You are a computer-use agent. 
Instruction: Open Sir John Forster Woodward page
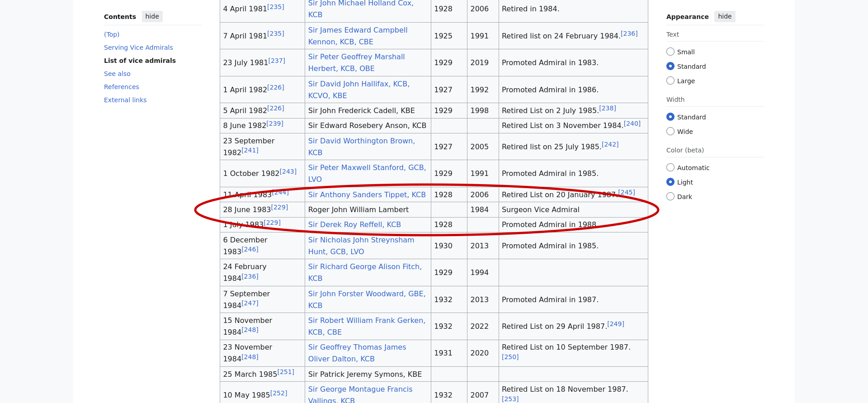pyautogui.click(x=367, y=294)
